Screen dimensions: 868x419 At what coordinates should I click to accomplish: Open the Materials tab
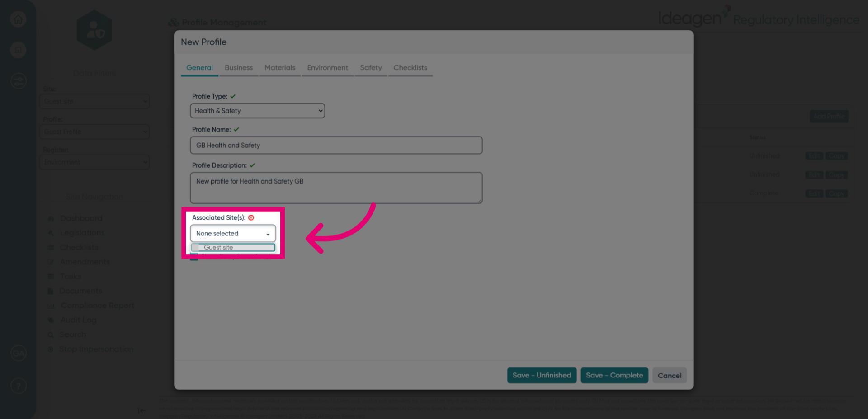click(280, 68)
